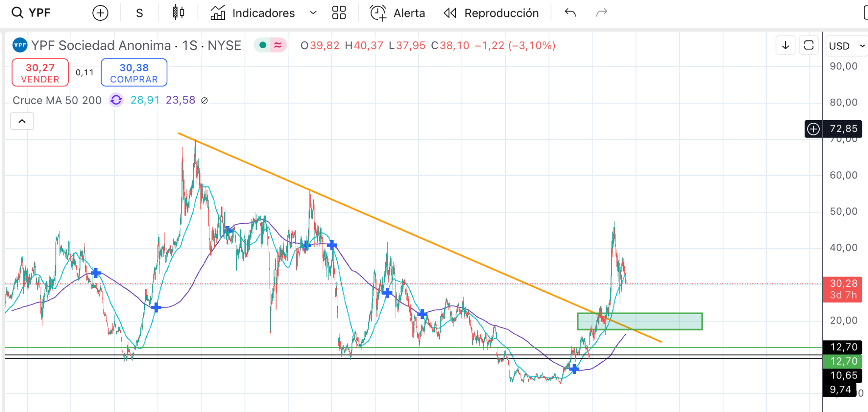Click the 90,00 price scale label
The width and height of the screenshot is (868, 412).
click(843, 66)
